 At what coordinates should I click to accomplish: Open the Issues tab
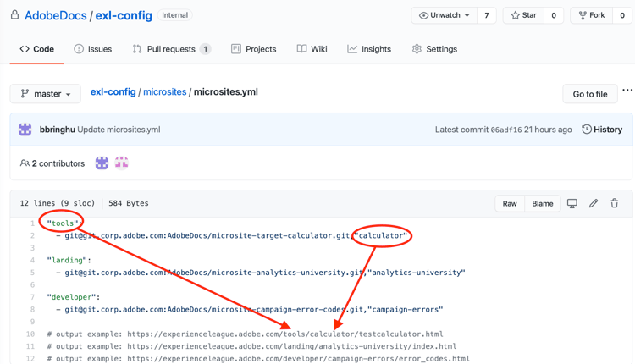[93, 49]
